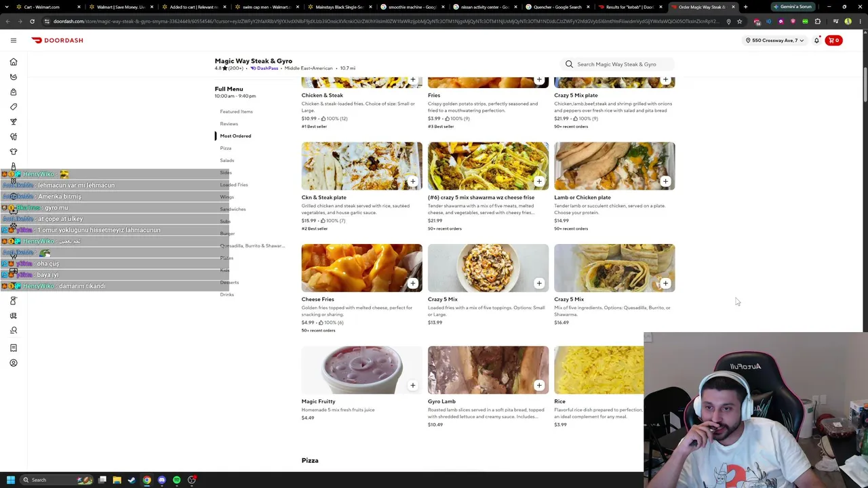Open a new browser tab
868x488 pixels.
(x=745, y=7)
